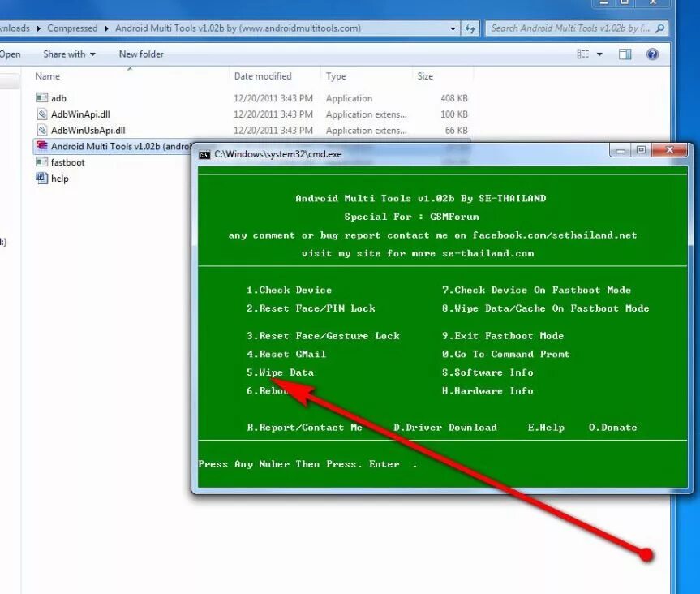The width and height of the screenshot is (700, 594).
Task: Click the Search Android Multi Tools field
Action: point(570,28)
